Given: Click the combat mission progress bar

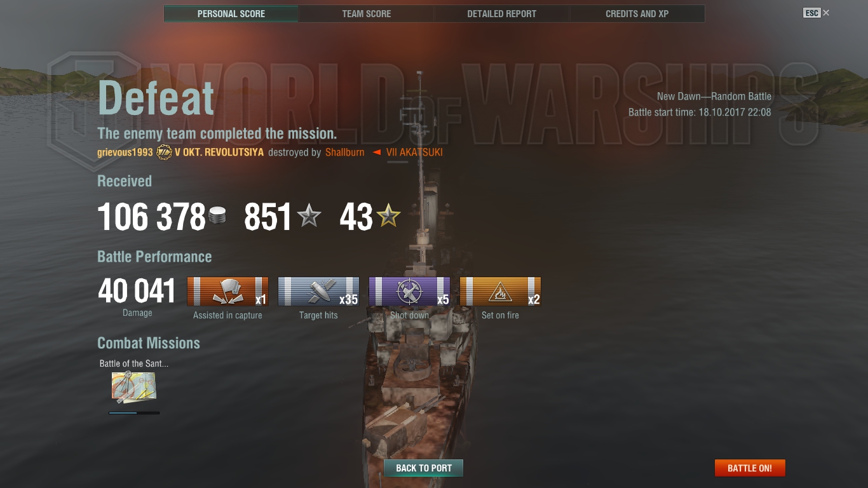Looking at the screenshot, I should click(x=134, y=413).
